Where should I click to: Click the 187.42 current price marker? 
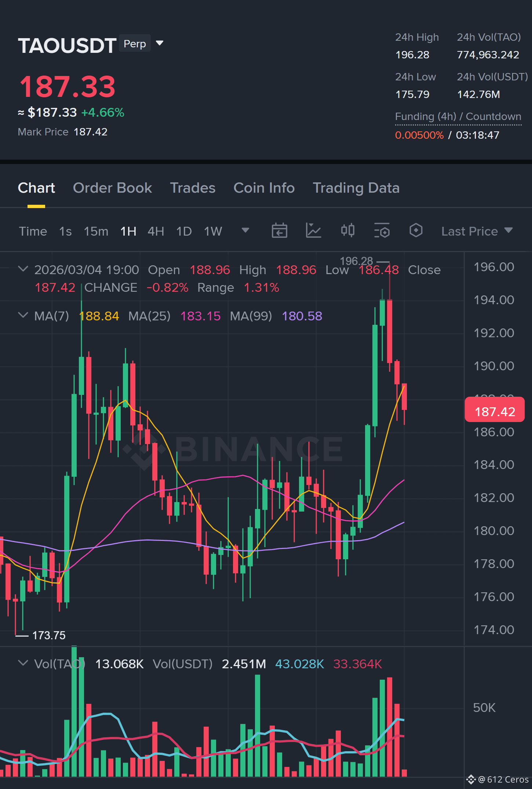tap(495, 411)
